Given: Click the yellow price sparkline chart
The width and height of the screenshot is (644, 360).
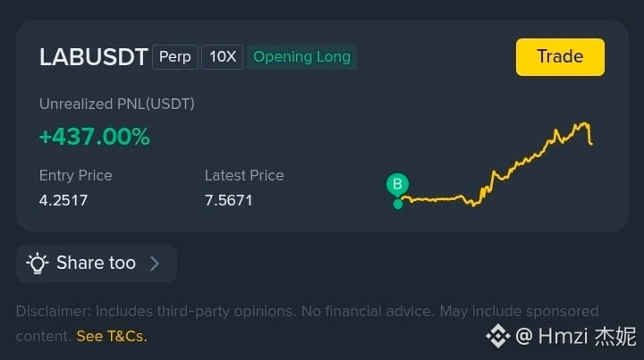Looking at the screenshot, I should coord(497,164).
